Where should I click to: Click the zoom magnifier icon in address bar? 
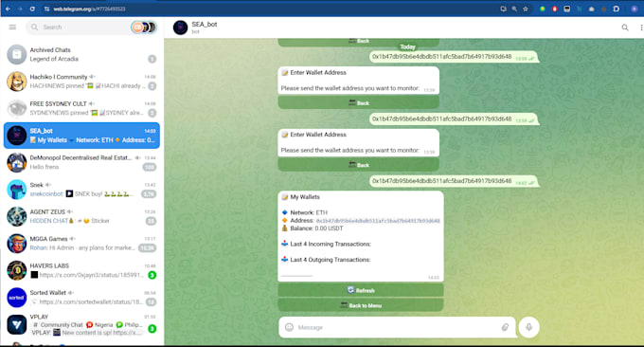pos(514,9)
